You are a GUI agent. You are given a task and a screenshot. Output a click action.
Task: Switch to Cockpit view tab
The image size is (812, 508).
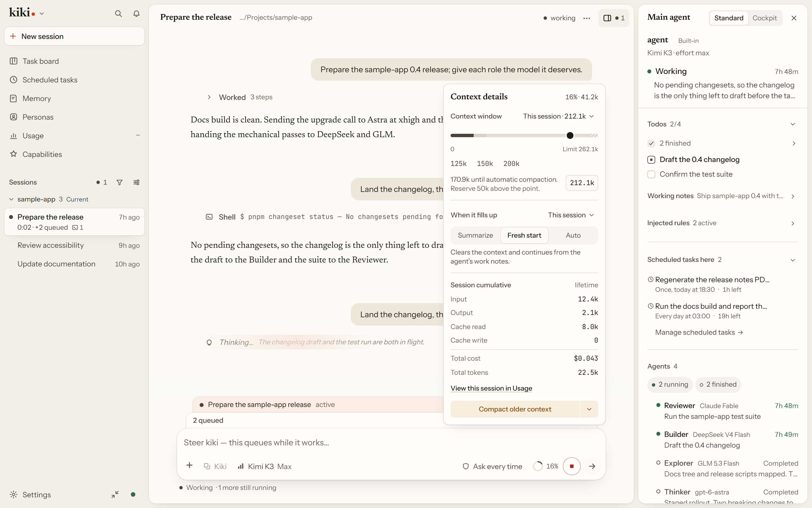click(764, 18)
